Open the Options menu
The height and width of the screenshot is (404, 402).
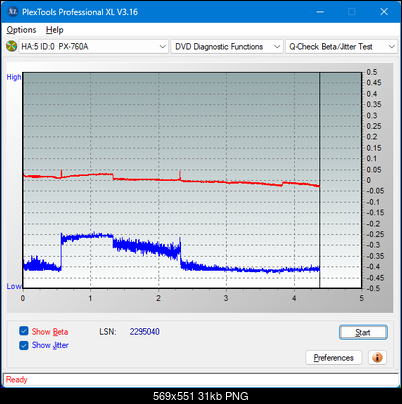tap(21, 30)
